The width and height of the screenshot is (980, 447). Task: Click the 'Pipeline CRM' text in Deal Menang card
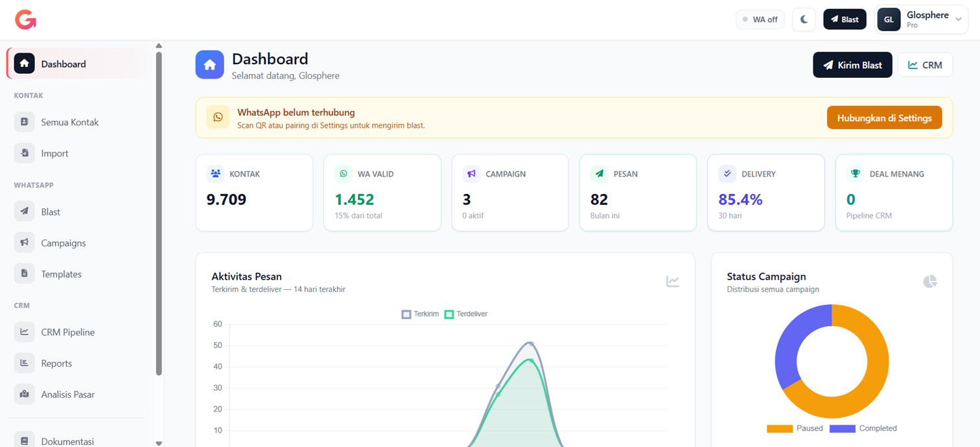869,215
